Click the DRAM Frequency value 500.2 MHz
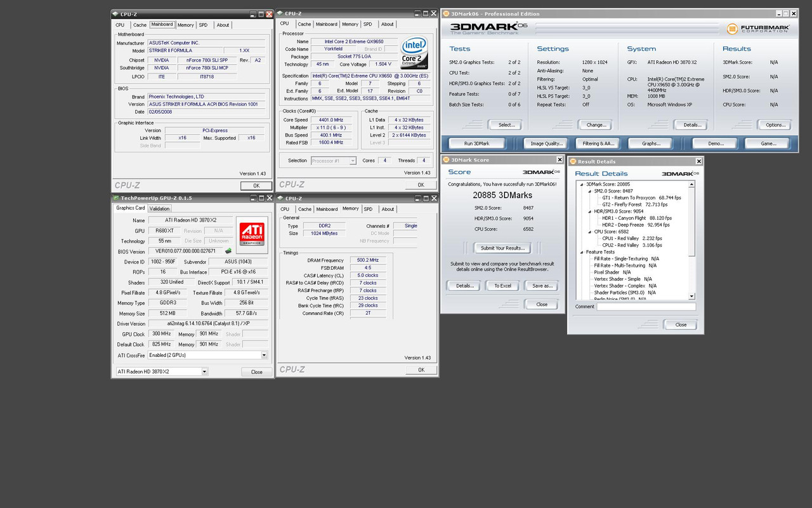This screenshot has width=812, height=508. [x=367, y=260]
